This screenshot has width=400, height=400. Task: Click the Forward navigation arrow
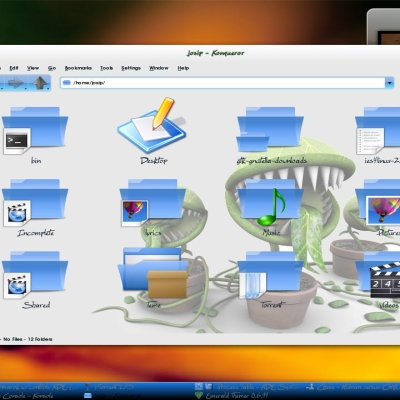click(x=16, y=83)
